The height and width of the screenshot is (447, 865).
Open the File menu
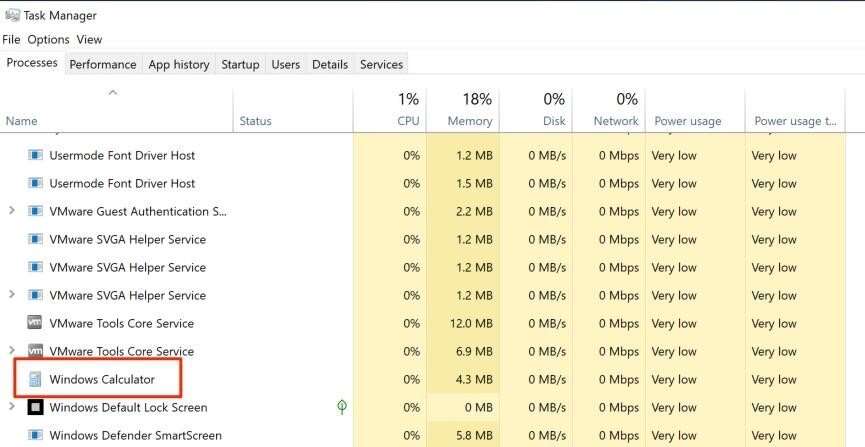tap(11, 39)
